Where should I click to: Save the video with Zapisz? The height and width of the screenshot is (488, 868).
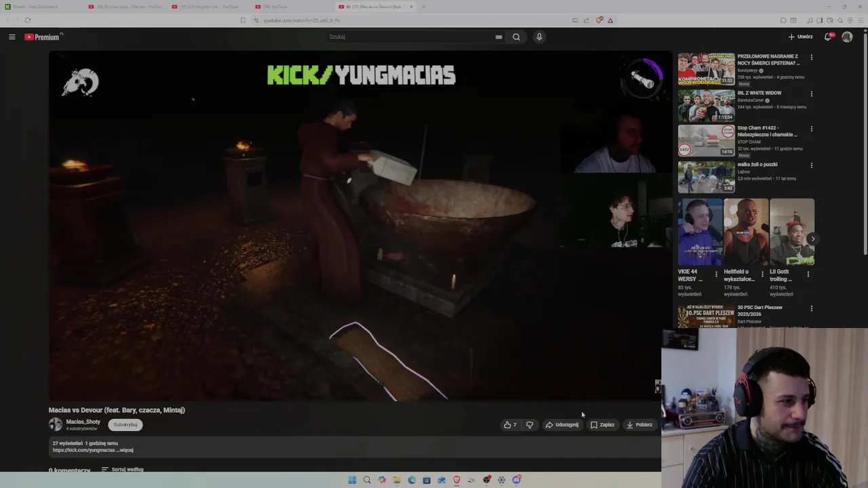coord(603,425)
